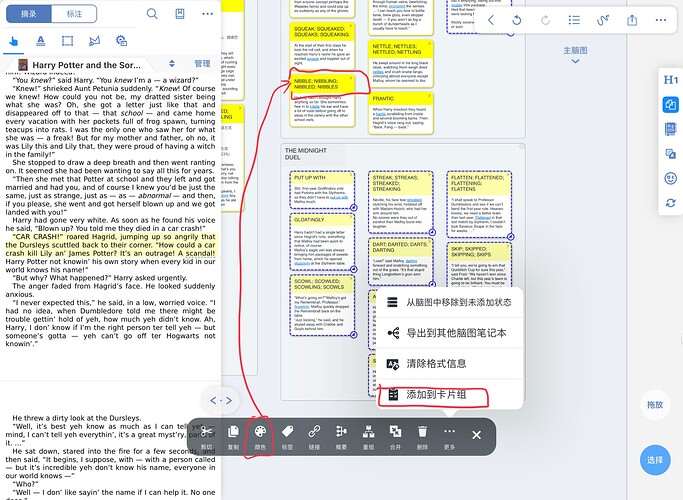Activate the freehand drawing squiggle tool

coord(603,20)
